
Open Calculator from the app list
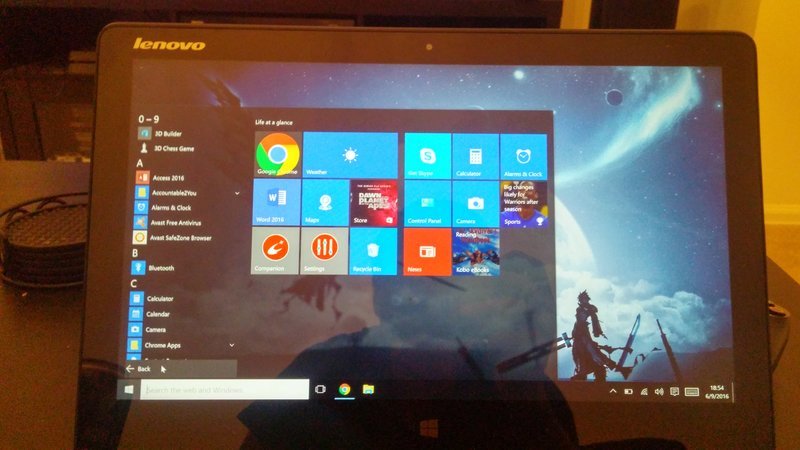pos(152,298)
